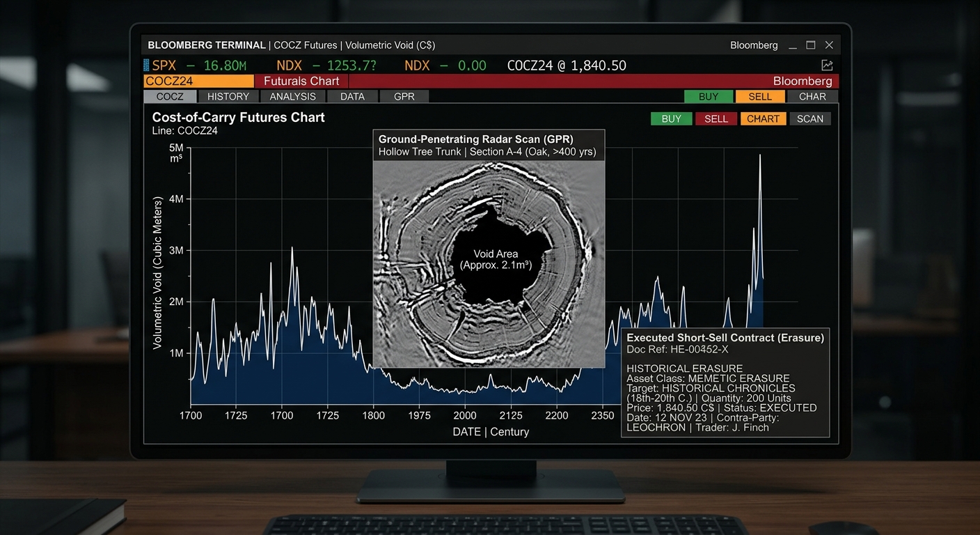The image size is (980, 535).
Task: Select the NDX - 1253.7? ticker
Action: 327,65
